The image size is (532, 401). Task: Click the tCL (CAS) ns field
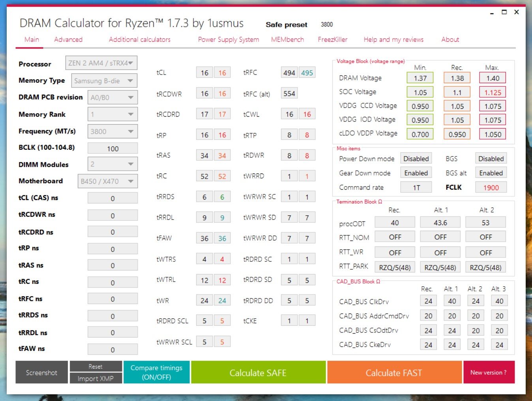(x=112, y=198)
